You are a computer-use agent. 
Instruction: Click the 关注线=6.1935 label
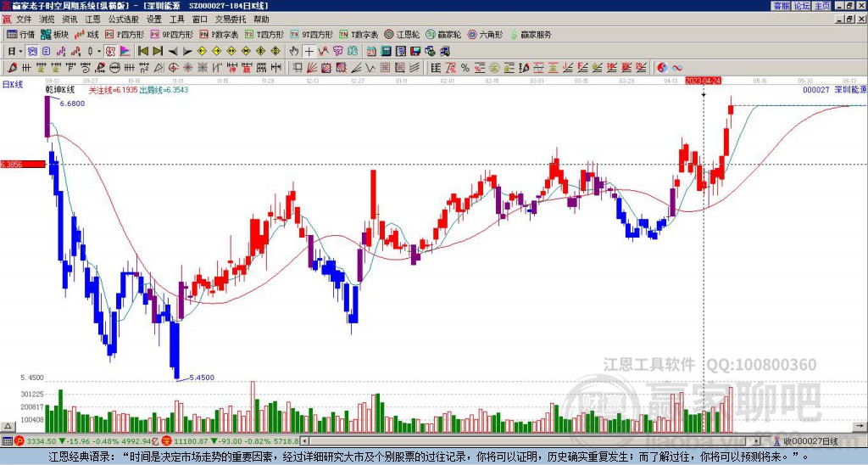tap(113, 90)
